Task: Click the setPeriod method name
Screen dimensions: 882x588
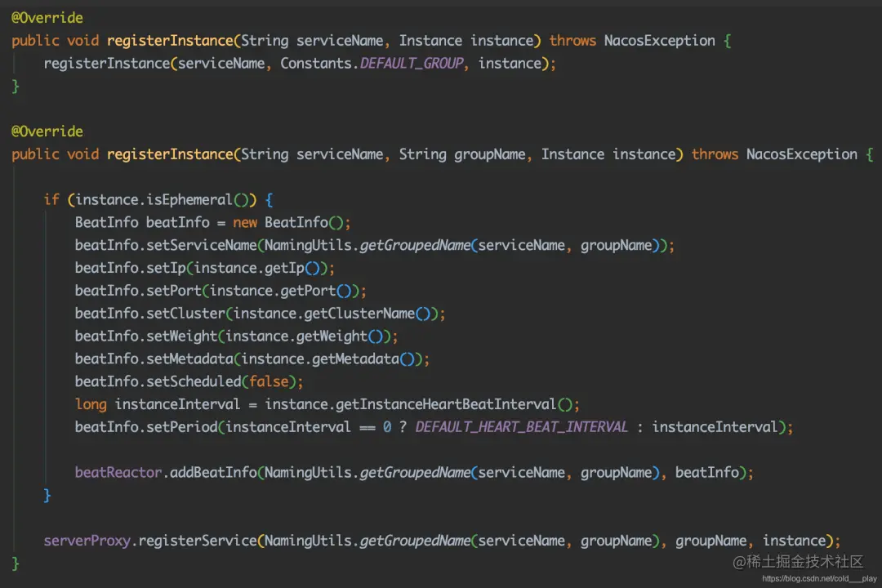Action: tap(181, 427)
